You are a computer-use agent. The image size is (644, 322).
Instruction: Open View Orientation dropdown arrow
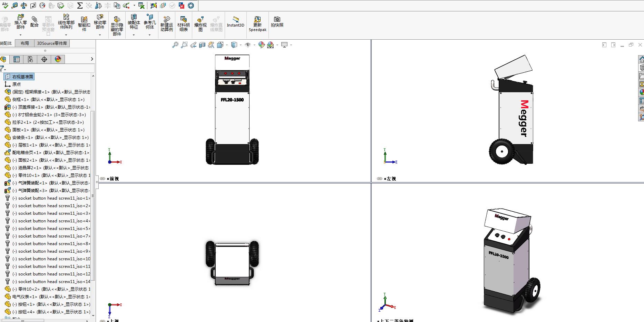227,45
